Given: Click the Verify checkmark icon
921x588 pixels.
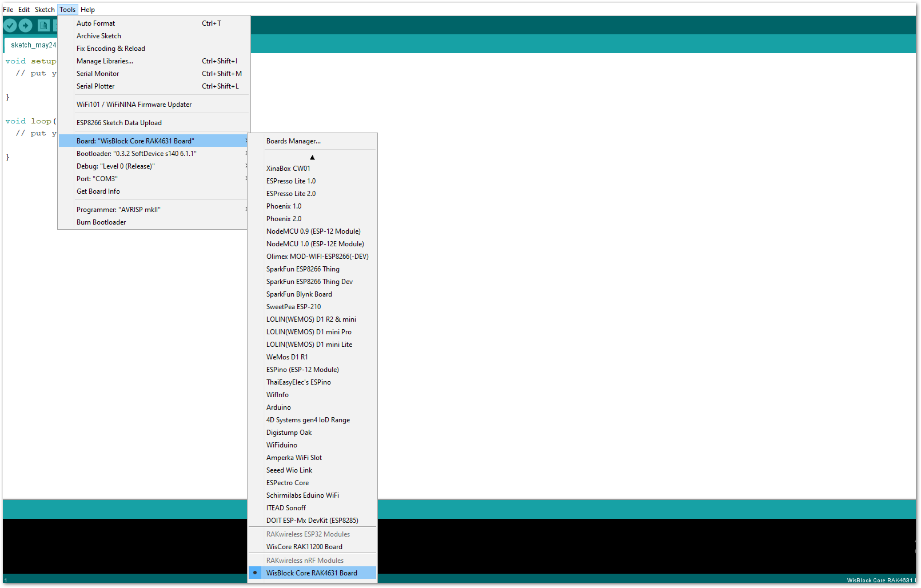Looking at the screenshot, I should (10, 25).
